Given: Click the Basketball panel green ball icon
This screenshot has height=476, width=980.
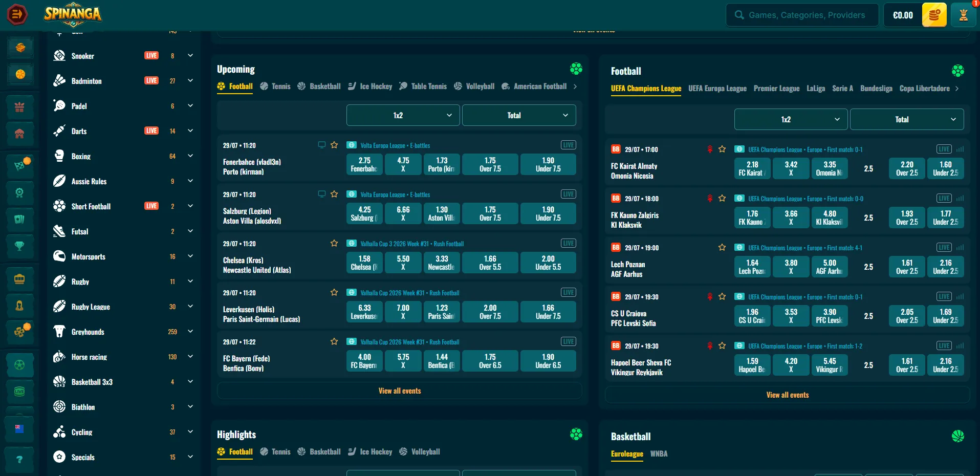Looking at the screenshot, I should point(958,436).
